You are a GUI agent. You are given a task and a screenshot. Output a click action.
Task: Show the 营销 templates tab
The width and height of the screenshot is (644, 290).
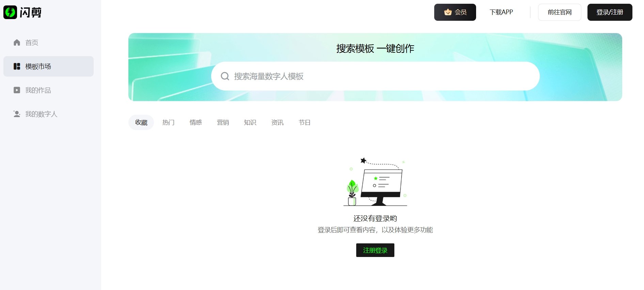(223, 123)
